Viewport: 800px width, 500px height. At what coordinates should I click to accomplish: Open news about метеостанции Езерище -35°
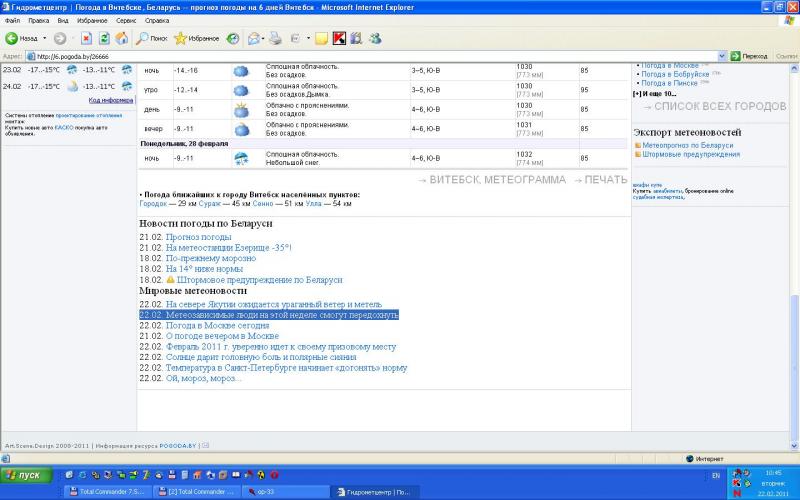coord(229,248)
